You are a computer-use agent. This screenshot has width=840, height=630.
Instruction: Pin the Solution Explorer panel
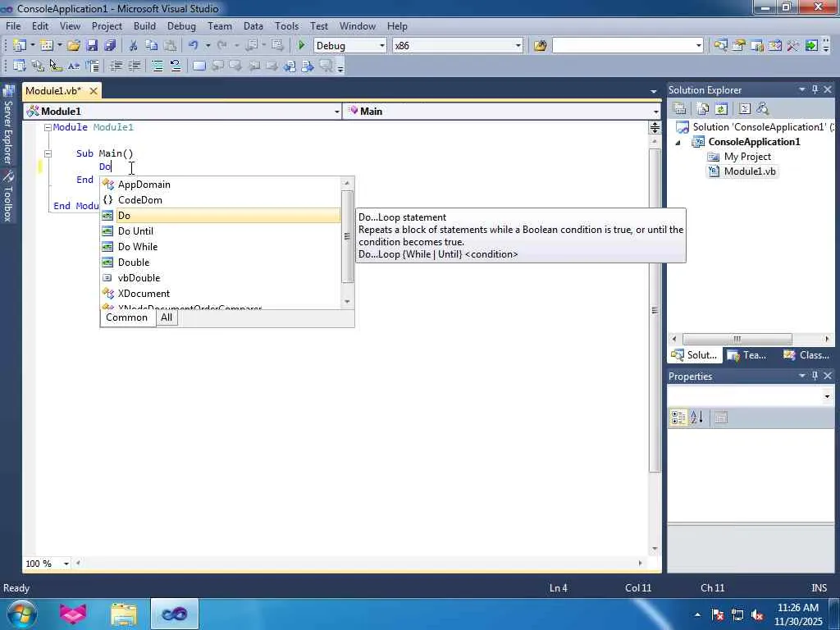click(815, 89)
